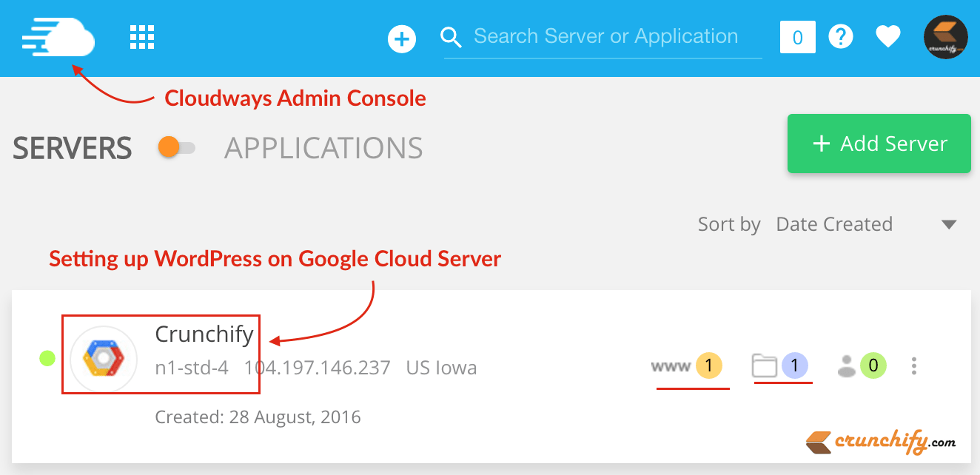Open the apps grid menu
980x475 pixels.
pos(142,37)
